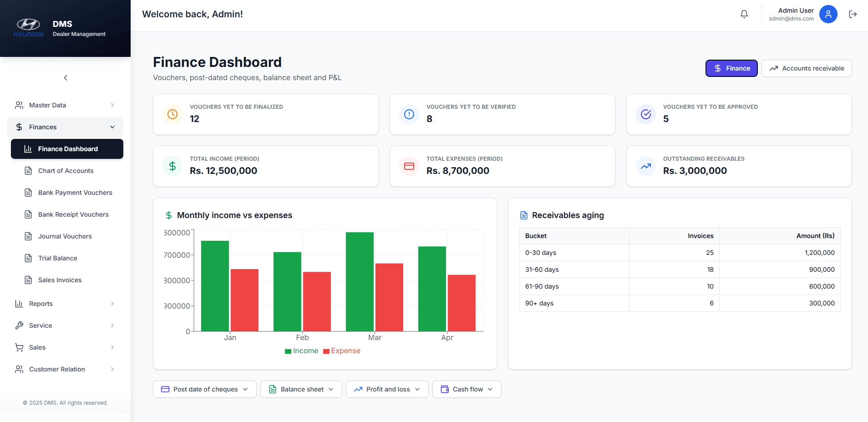868x422 pixels.
Task: Click the Outstanding Receivables trend icon
Action: coord(645,166)
